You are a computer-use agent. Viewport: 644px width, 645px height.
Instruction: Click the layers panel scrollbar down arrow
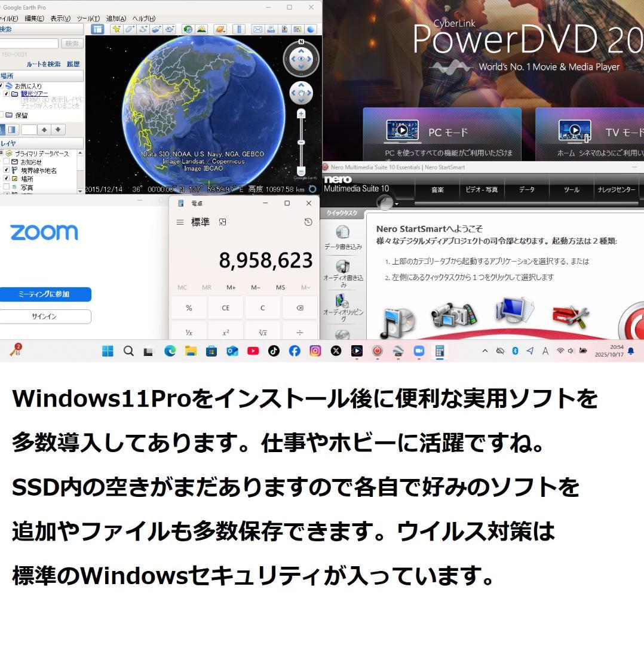tap(80, 191)
